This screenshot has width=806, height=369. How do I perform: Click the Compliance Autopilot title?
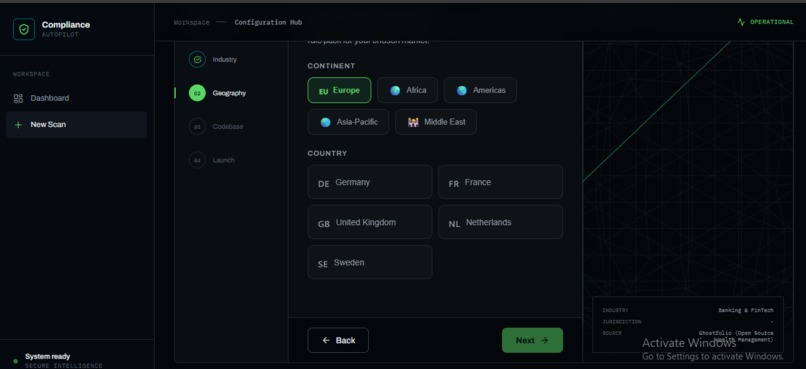66,29
